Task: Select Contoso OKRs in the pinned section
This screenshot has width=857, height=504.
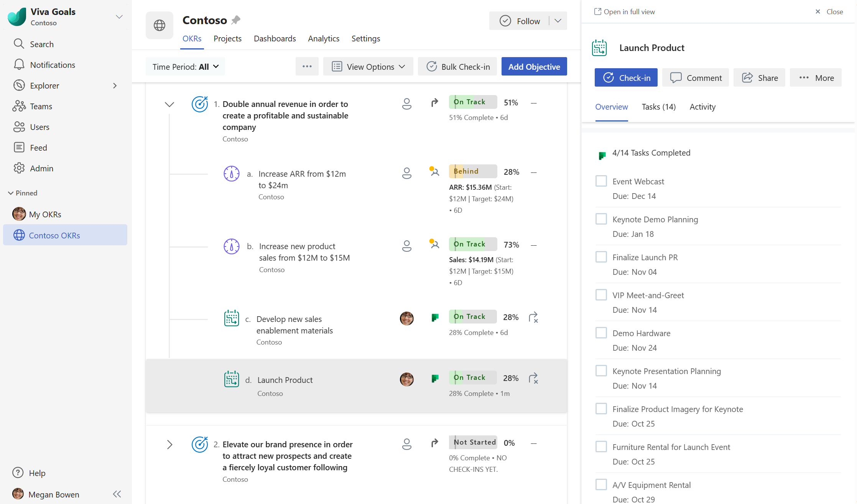Action: [x=55, y=235]
